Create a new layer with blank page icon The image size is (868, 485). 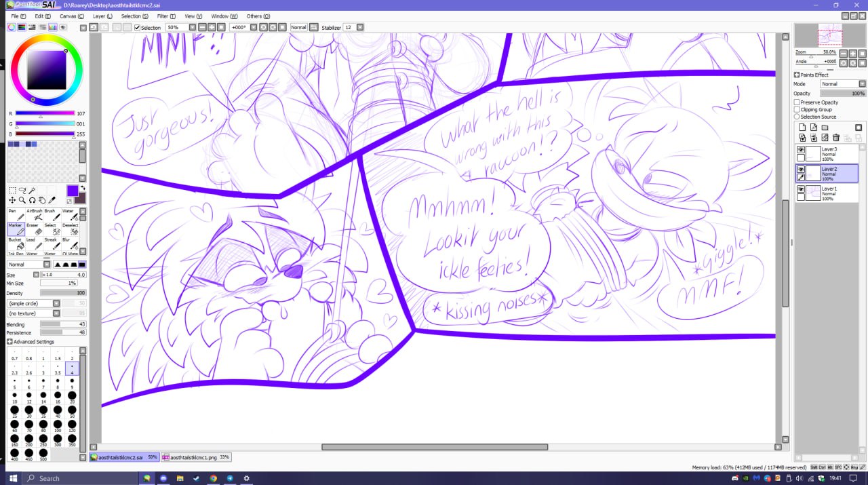click(802, 128)
